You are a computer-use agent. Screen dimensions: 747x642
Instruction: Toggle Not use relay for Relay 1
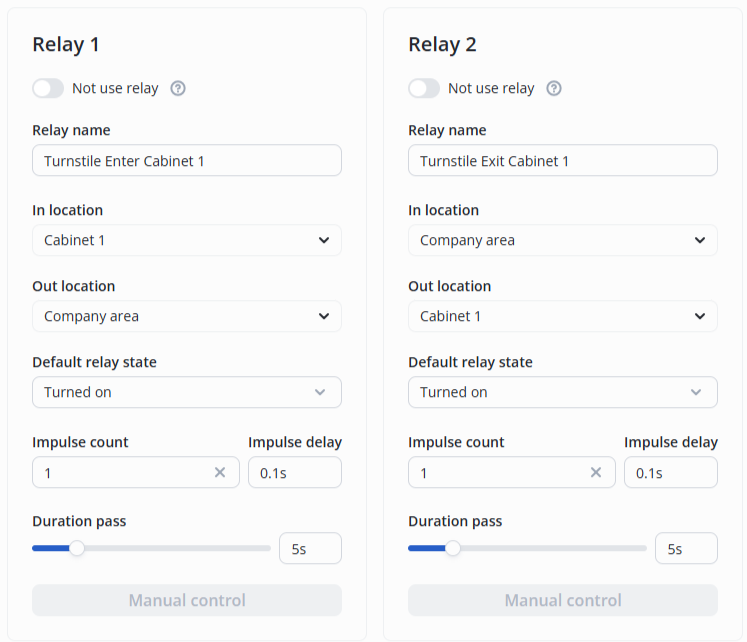tap(48, 88)
